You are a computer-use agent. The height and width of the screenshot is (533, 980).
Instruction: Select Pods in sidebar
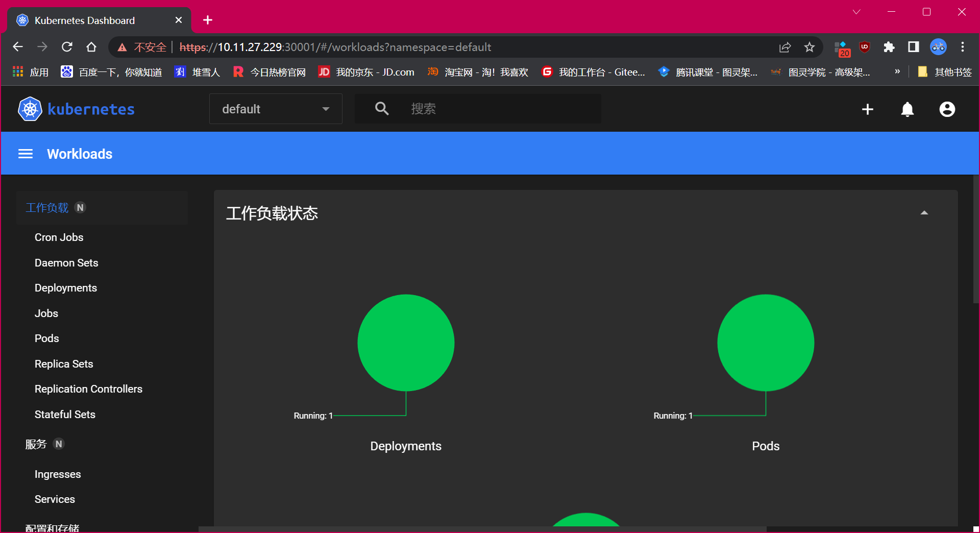47,338
